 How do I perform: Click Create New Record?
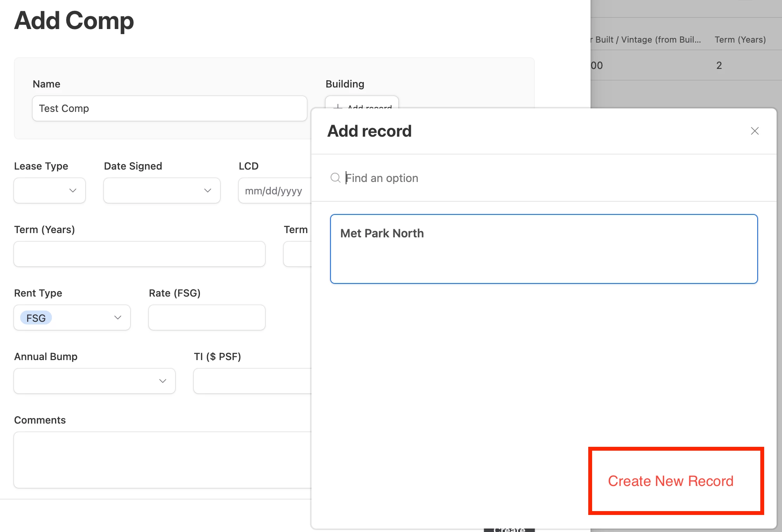click(x=670, y=481)
